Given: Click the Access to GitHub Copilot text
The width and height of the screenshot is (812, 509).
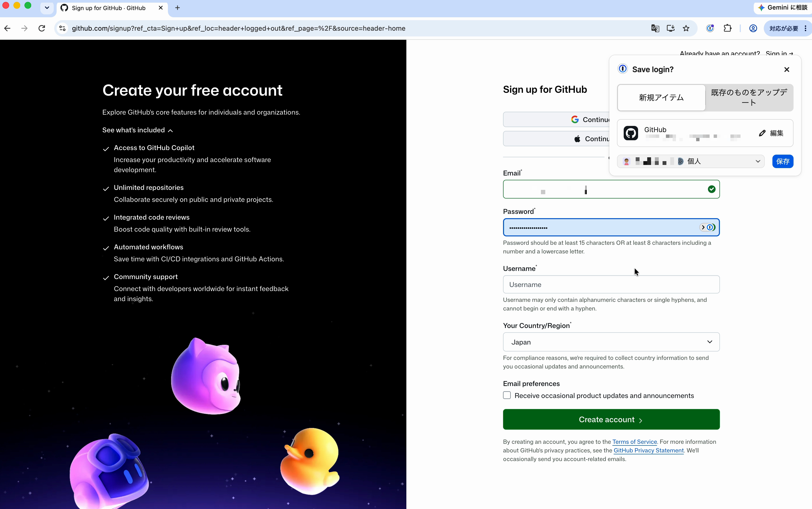Looking at the screenshot, I should pos(154,148).
